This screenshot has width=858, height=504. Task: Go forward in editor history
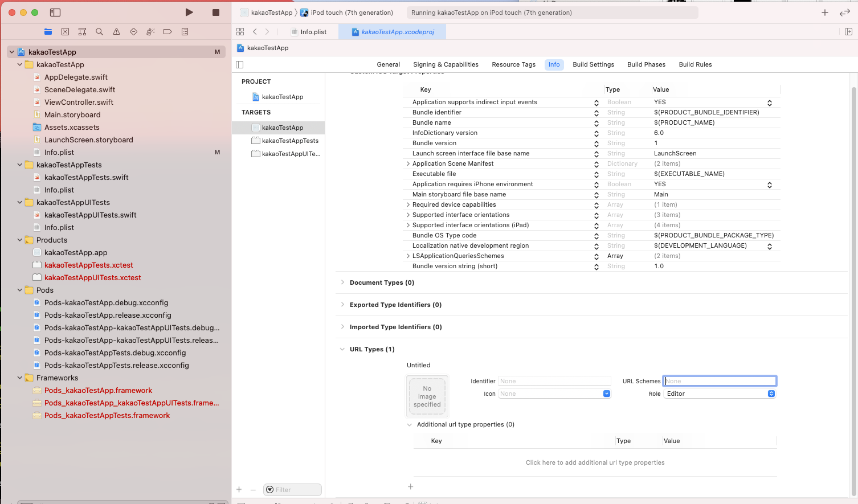coord(267,32)
